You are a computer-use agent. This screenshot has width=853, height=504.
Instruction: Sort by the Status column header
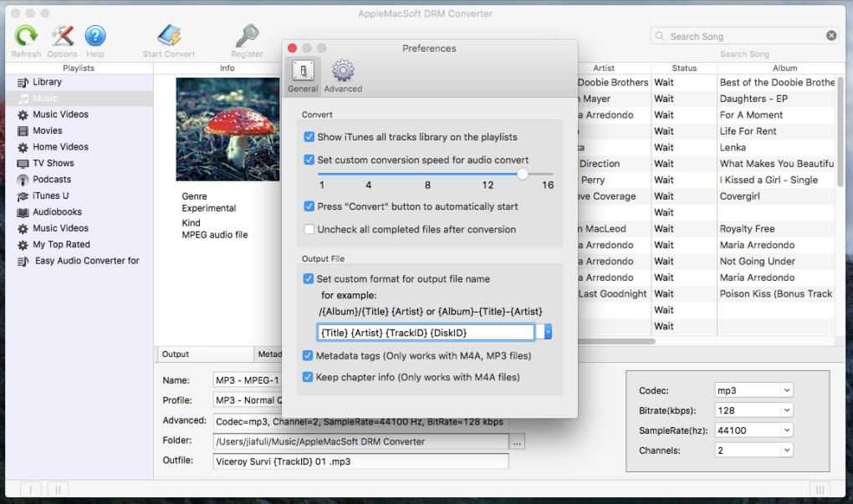pyautogui.click(x=684, y=68)
